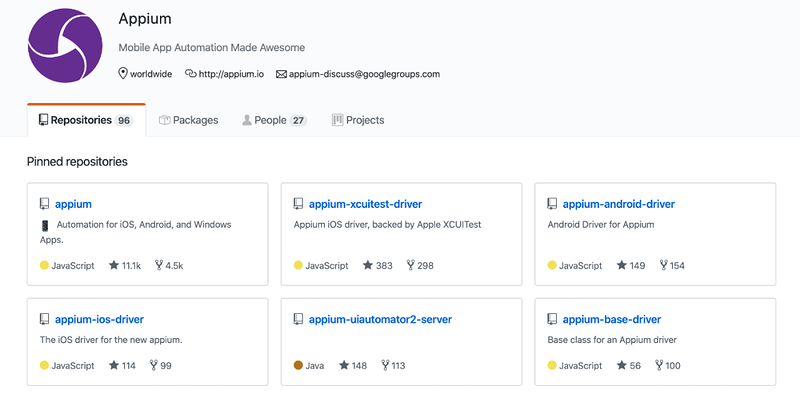800x402 pixels.
Task: Open the appium-uiautomator2-server repository
Action: (380, 319)
